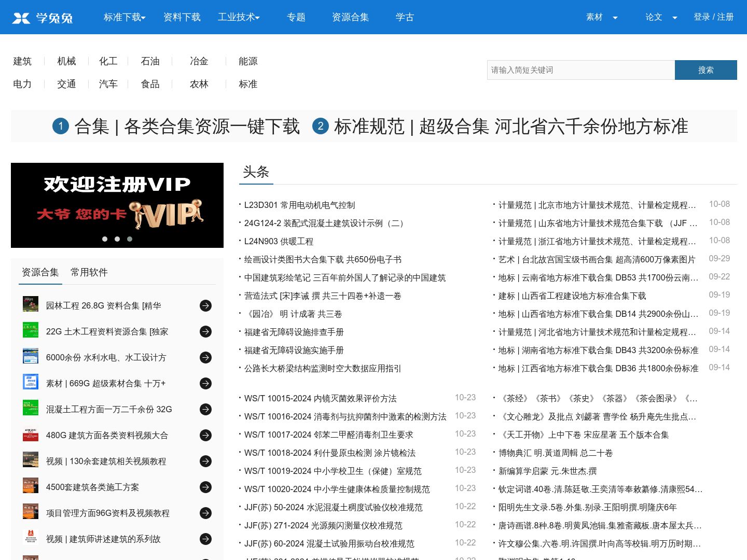Screen dimensions: 747x560
Task: Open 机械 category link
Action: tap(66, 61)
